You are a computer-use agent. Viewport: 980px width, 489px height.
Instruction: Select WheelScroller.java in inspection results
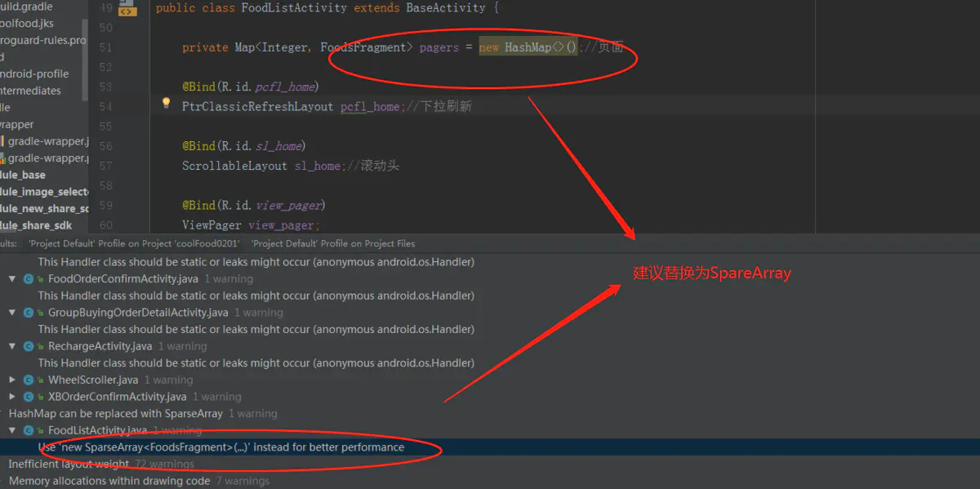(93, 380)
